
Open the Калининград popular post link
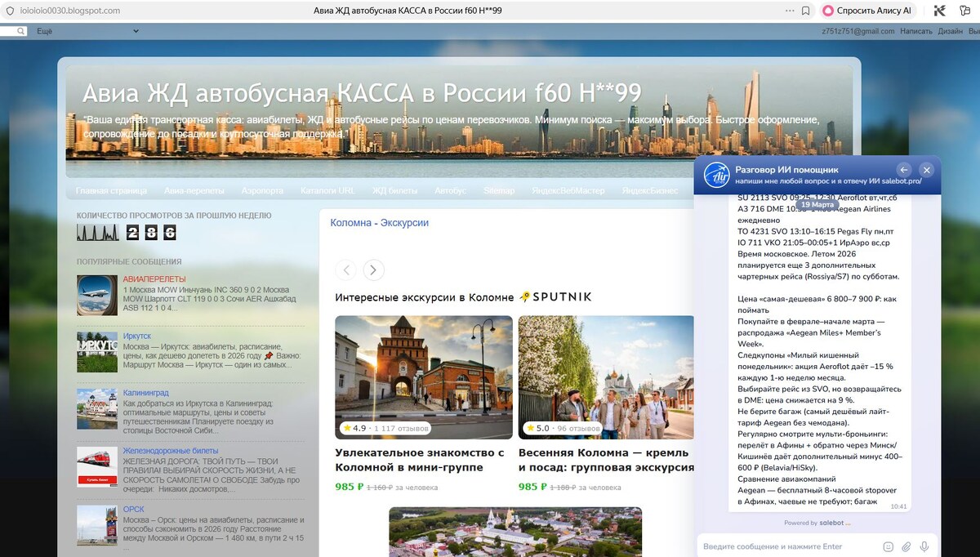click(146, 393)
